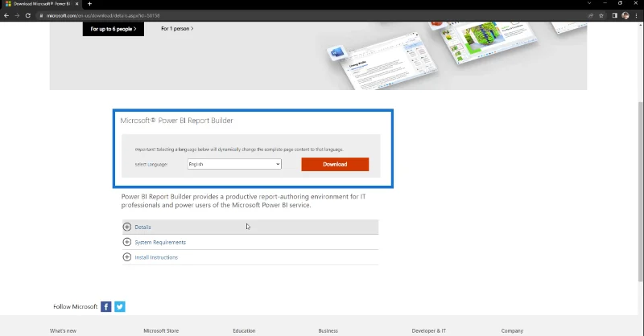644x336 pixels.
Task: Click the For up to 6 people button
Action: click(114, 29)
